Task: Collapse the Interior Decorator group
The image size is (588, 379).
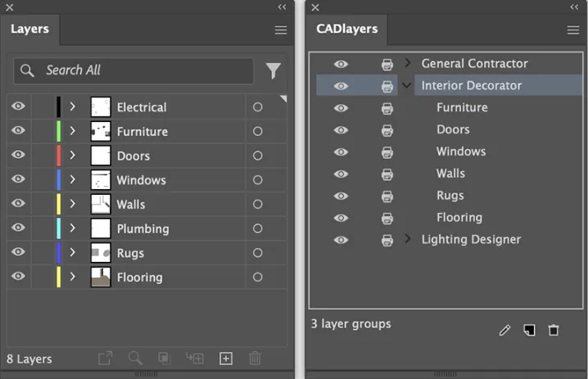Action: click(x=406, y=85)
